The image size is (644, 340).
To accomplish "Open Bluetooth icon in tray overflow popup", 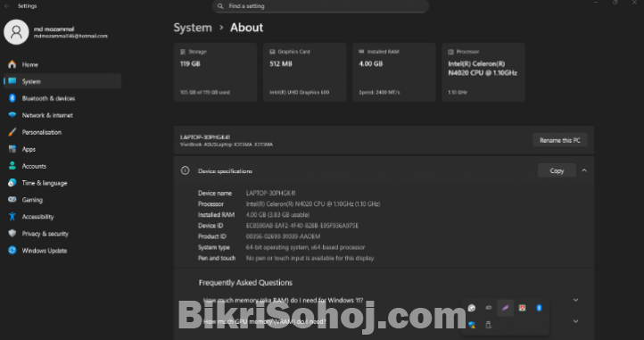I will (539, 308).
